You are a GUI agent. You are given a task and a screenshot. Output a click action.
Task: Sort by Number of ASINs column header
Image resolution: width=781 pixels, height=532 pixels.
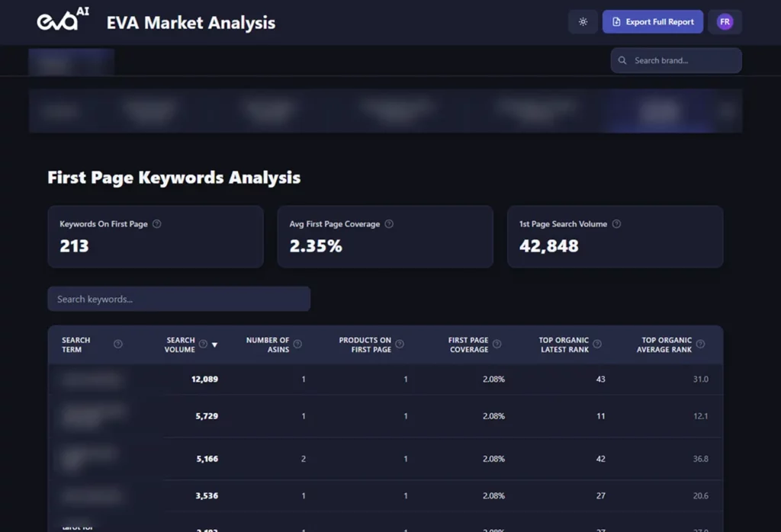click(267, 345)
